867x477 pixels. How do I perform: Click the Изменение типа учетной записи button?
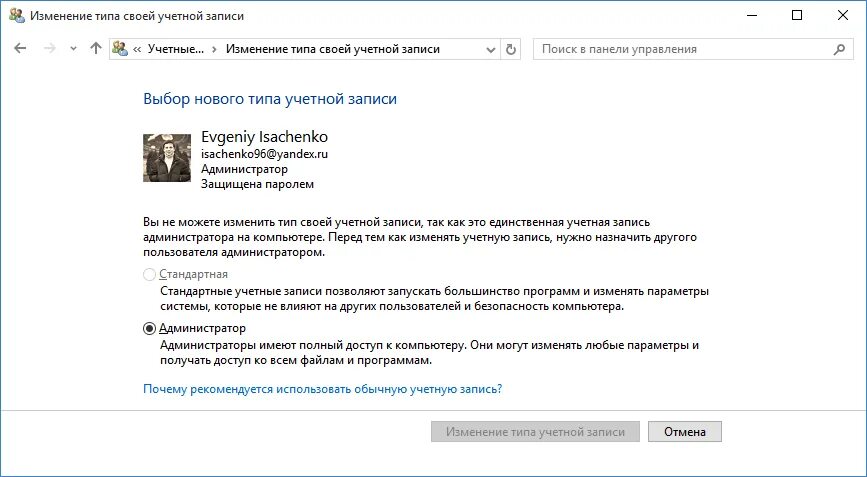[535, 432]
